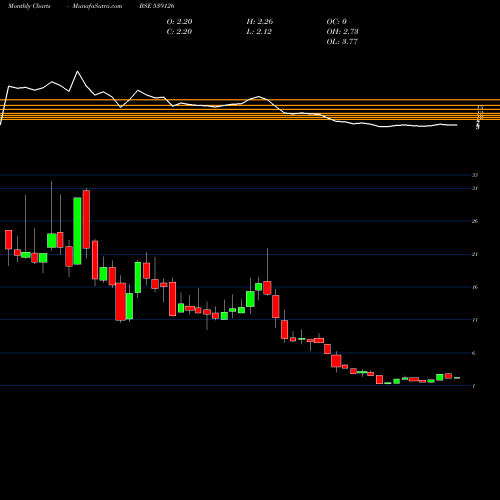Select the OC: 0 reading
The height and width of the screenshot is (500, 500).
coord(337,21)
